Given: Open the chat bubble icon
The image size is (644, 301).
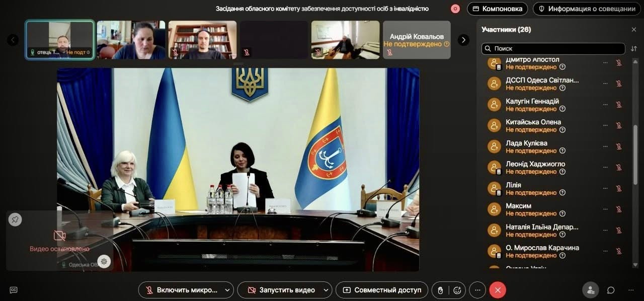Looking at the screenshot, I should click(x=611, y=290).
